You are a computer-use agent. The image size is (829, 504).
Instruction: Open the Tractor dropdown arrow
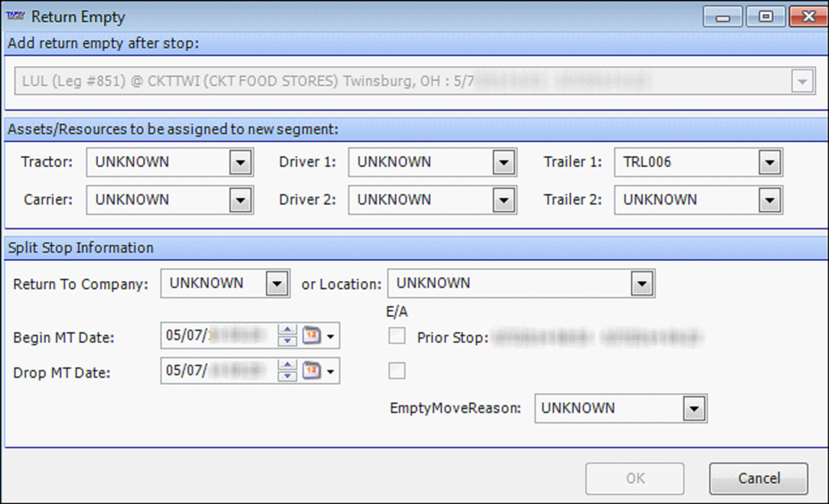tap(240, 163)
